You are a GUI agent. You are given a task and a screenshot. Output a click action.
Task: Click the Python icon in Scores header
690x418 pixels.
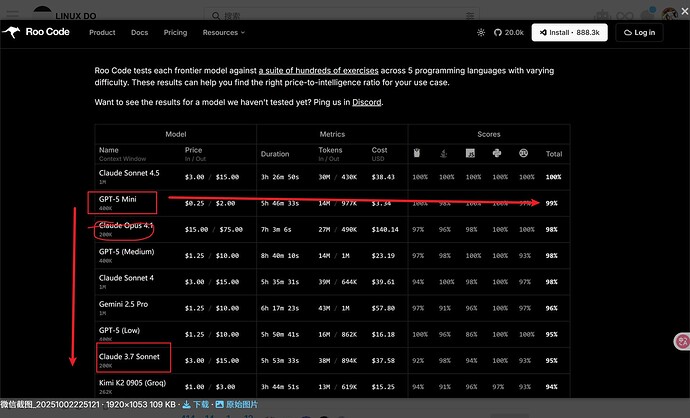(x=497, y=153)
